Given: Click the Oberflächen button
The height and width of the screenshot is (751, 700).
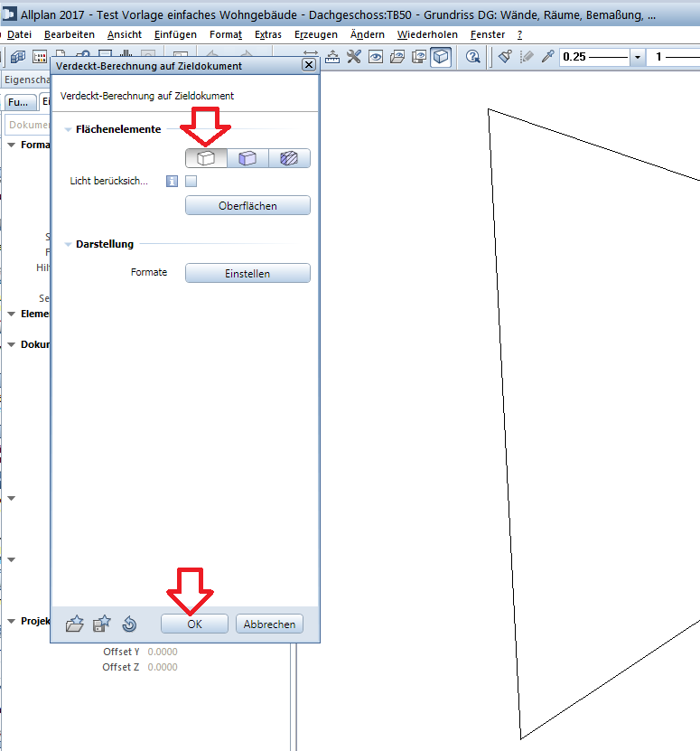Looking at the screenshot, I should tap(247, 206).
